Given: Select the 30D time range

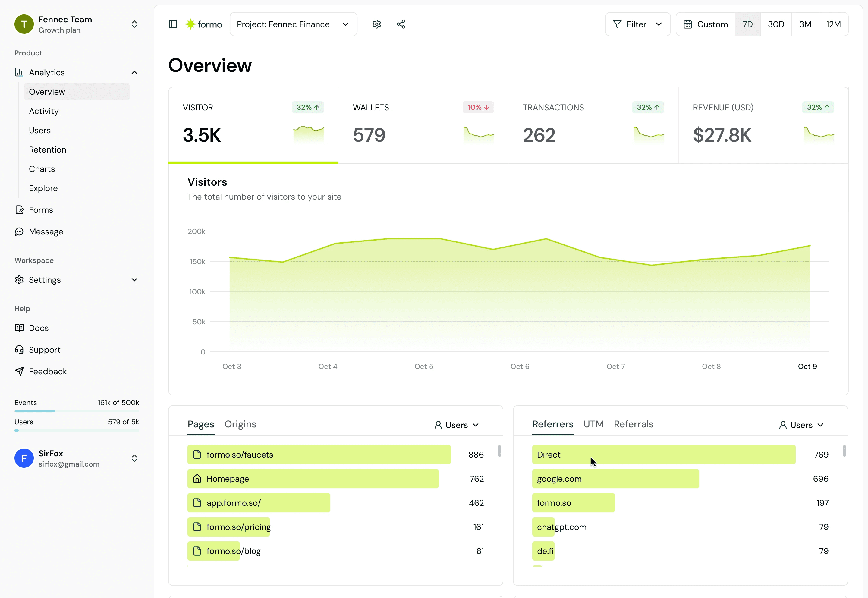Looking at the screenshot, I should (x=776, y=24).
